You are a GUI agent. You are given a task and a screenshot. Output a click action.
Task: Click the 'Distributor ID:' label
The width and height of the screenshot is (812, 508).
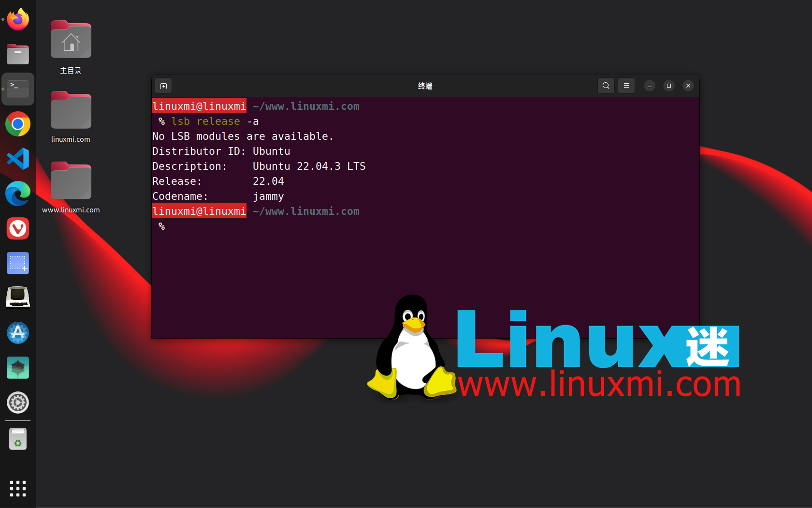[x=199, y=151]
